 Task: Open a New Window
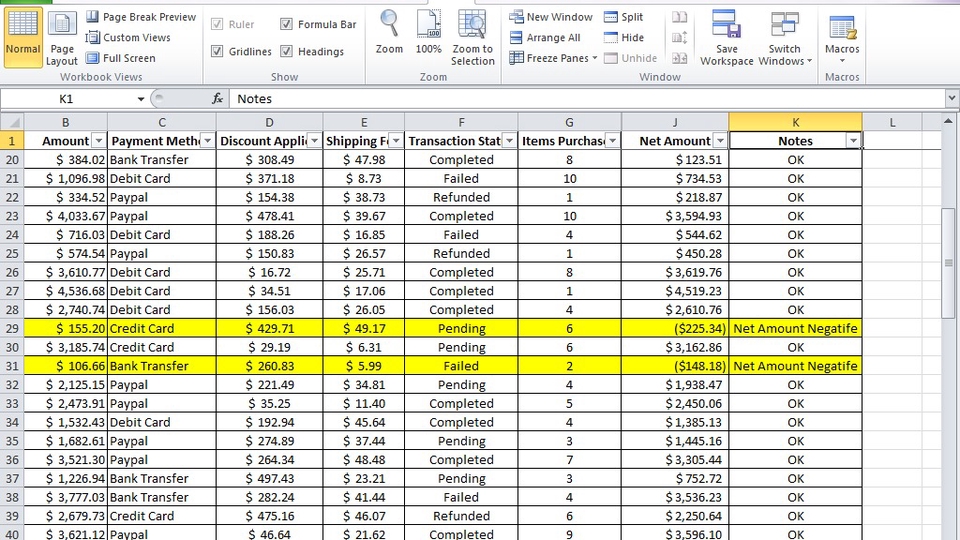point(551,17)
